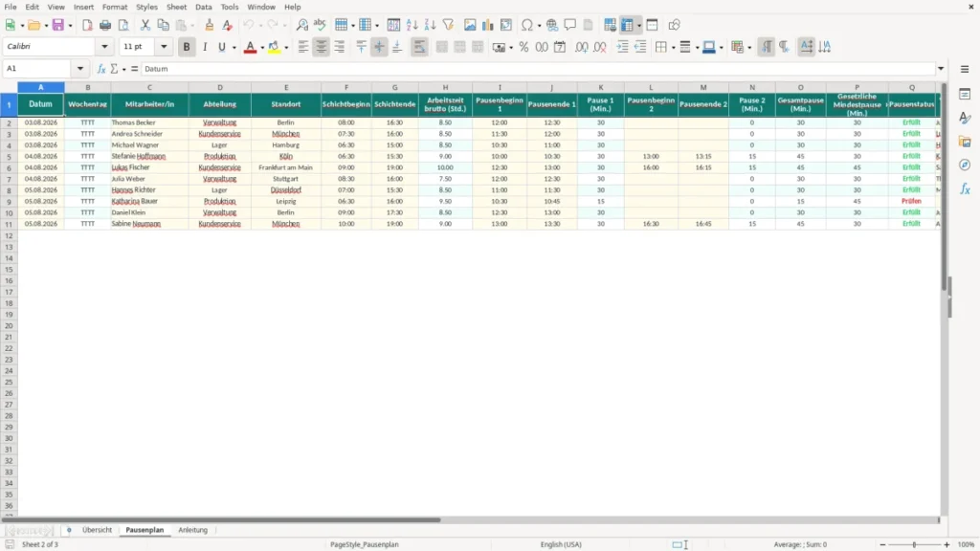This screenshot has width=980, height=551.
Task: Open the sidebar Properties panel icon
Action: click(965, 95)
